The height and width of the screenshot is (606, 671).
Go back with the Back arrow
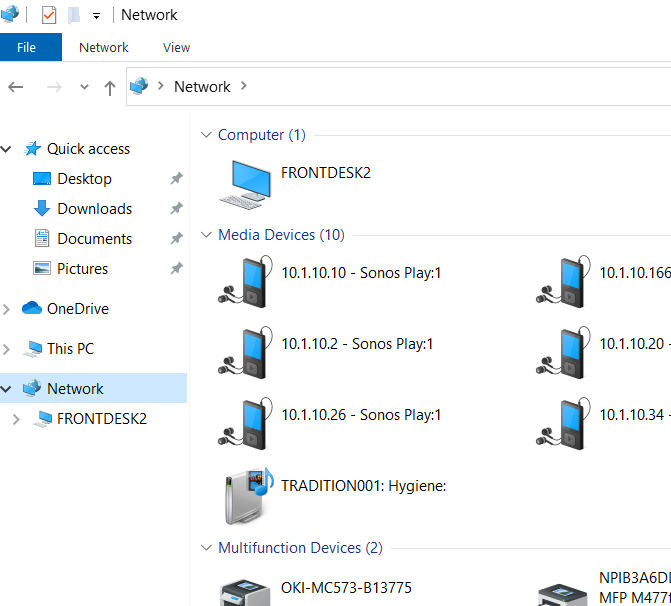click(16, 87)
